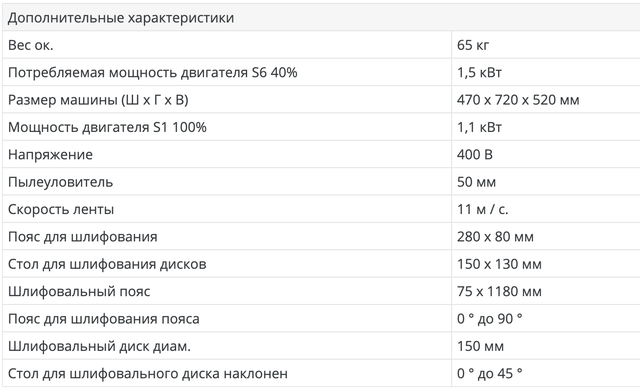The width and height of the screenshot is (640, 390).
Task: Click the 1,5 кВт power value
Action: [x=479, y=72]
